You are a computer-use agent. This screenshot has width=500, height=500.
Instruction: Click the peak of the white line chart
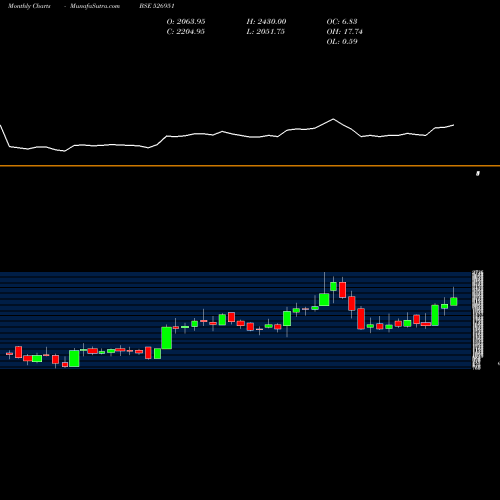pos(333,119)
